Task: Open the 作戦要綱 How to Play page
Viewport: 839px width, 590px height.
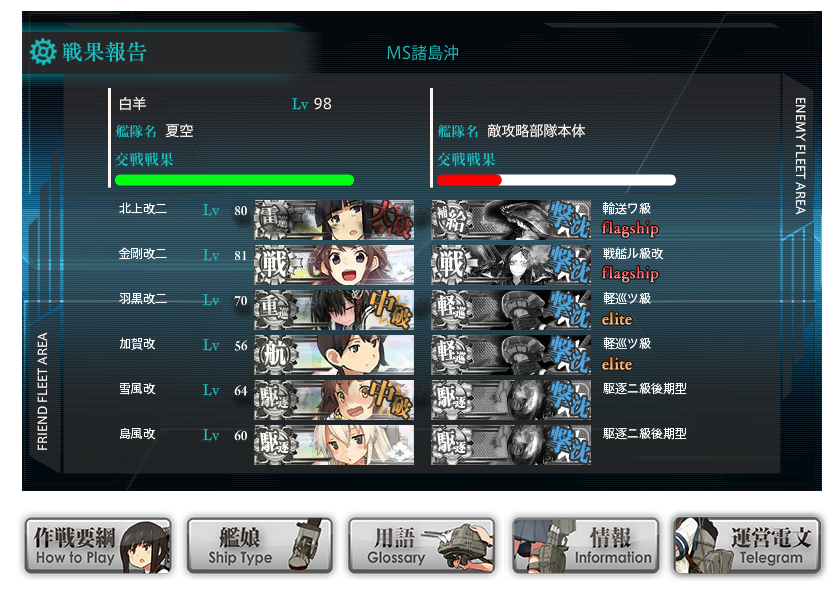Action: tap(98, 545)
